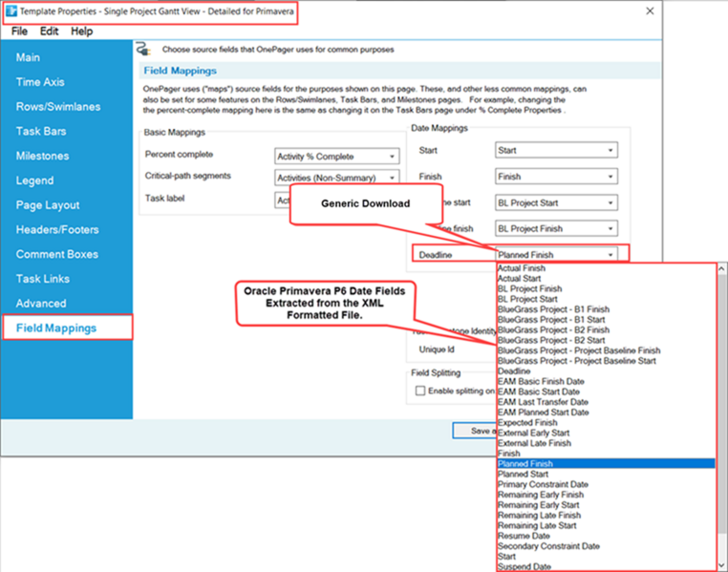
Task: Select 'Remaining Early Start'
Action: point(606,505)
